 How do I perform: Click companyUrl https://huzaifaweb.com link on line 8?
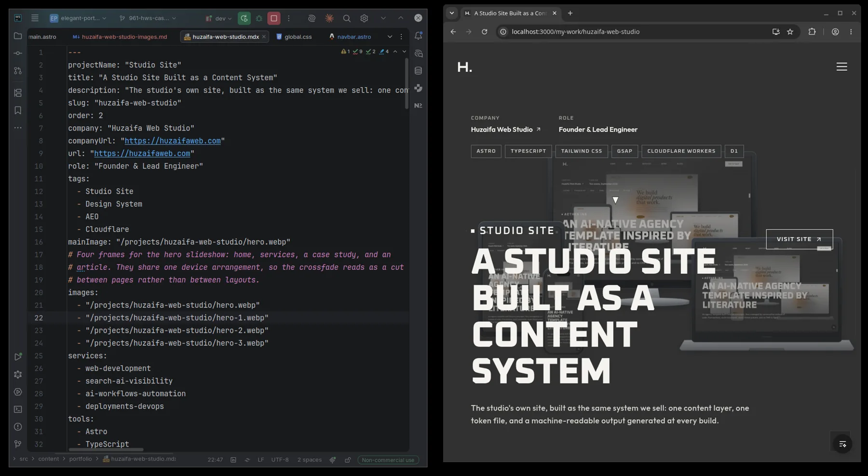coord(173,141)
